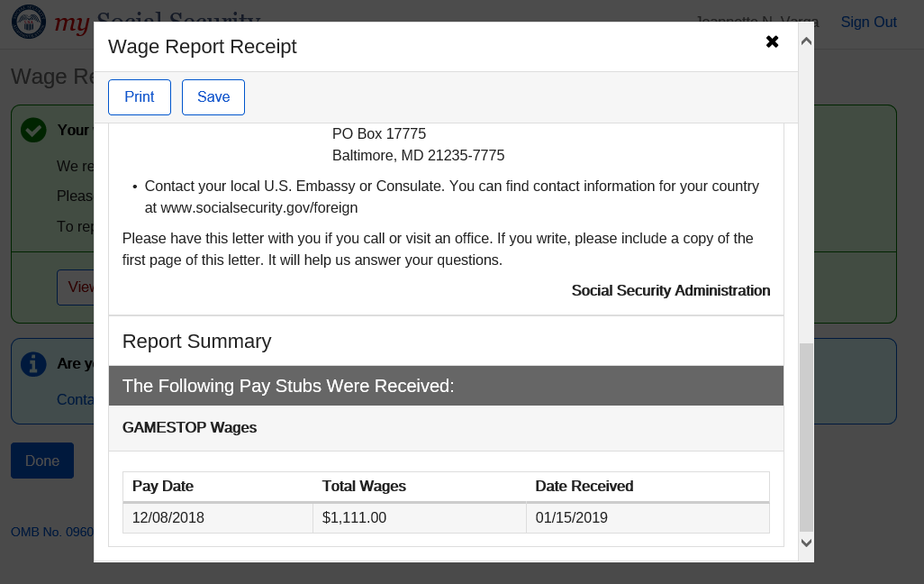This screenshot has height=584, width=924.
Task: Click the blue information icon
Action: (x=33, y=363)
